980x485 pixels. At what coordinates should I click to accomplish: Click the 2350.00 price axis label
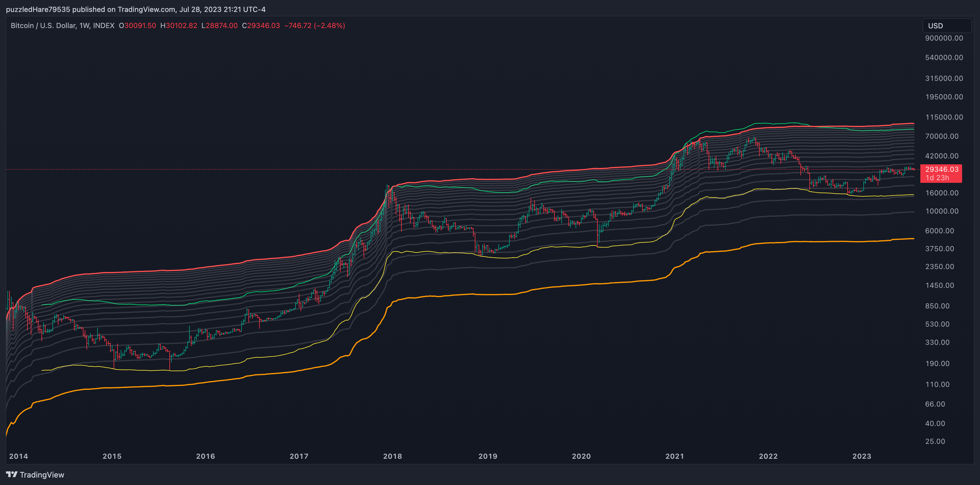click(940, 267)
